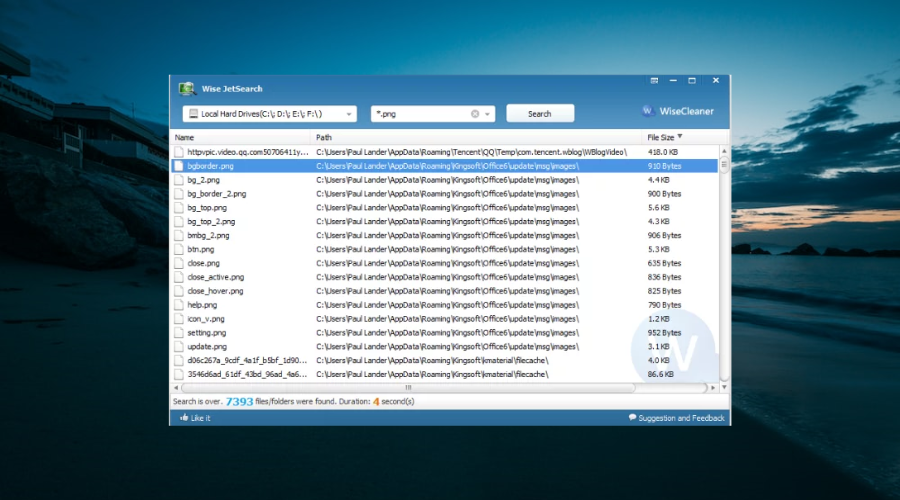Click file icon beside update.png

[x=179, y=347]
